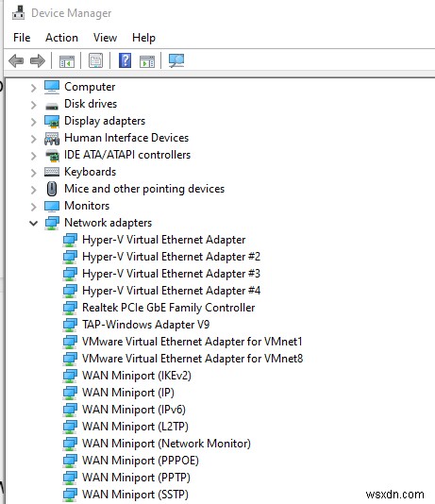Image resolution: width=435 pixels, height=504 pixels.
Task: Select Hyper-V Virtual Ethernet Adapter
Action: pyautogui.click(x=164, y=240)
